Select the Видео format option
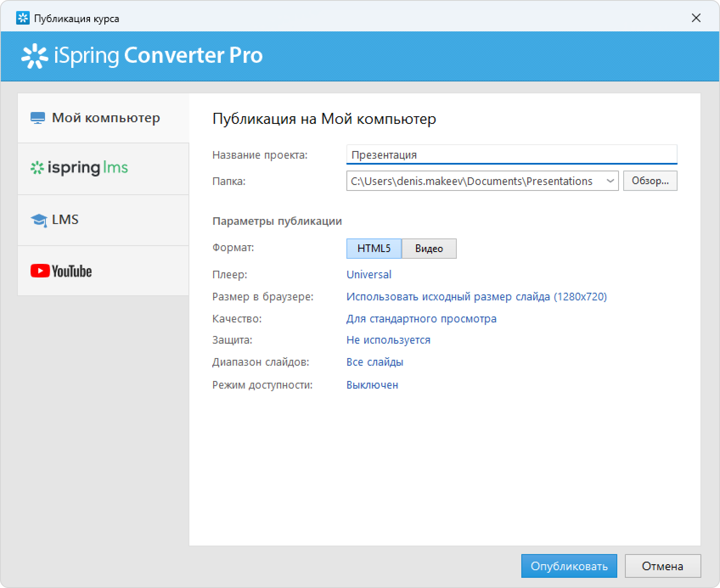This screenshot has height=588, width=720. tap(429, 249)
